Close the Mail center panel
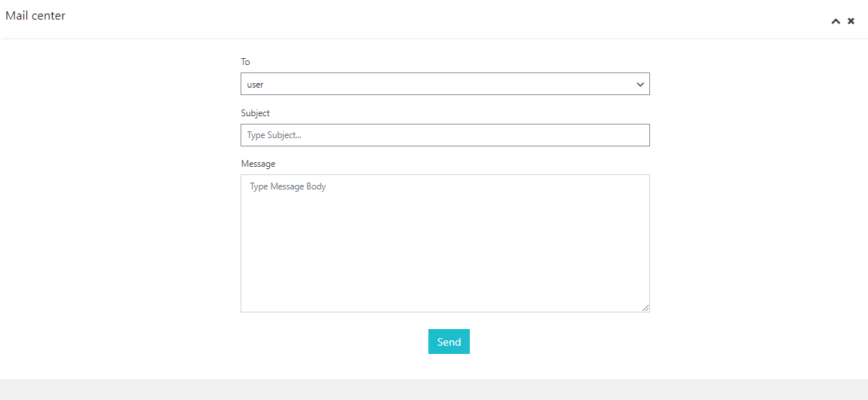This screenshot has height=400, width=868. pos(851,21)
